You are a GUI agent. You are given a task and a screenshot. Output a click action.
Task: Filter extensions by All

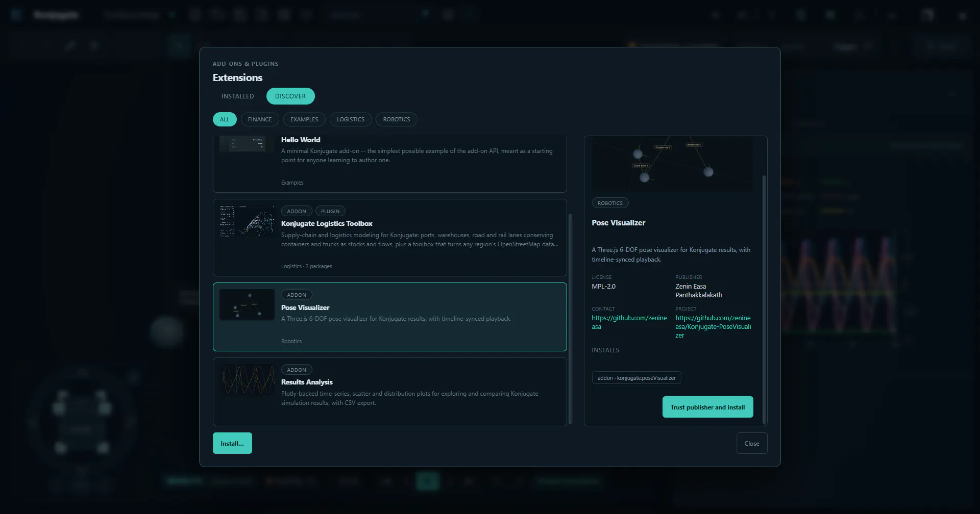pyautogui.click(x=225, y=119)
